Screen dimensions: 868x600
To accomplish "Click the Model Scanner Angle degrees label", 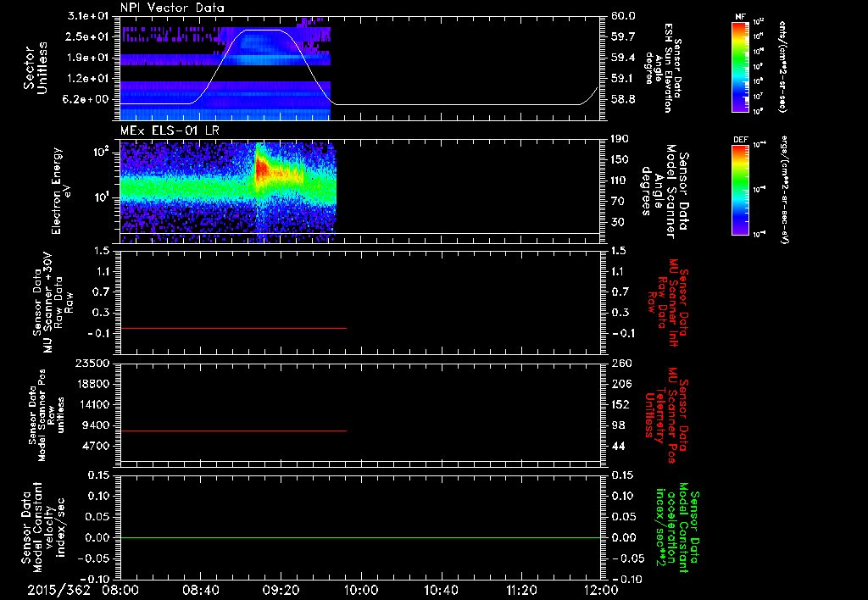I will 665,192.
